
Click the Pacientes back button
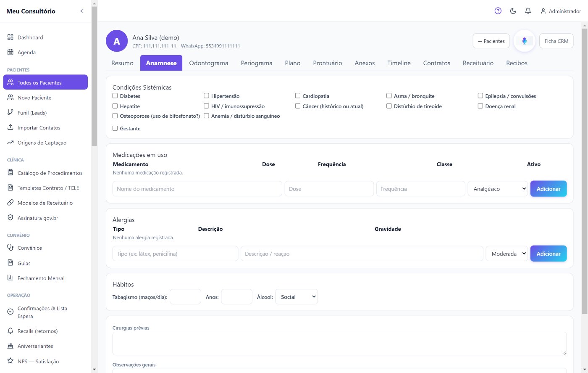(x=491, y=41)
